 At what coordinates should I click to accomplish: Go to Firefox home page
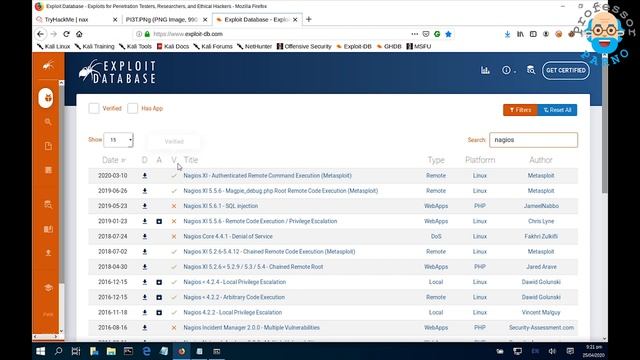[79, 34]
